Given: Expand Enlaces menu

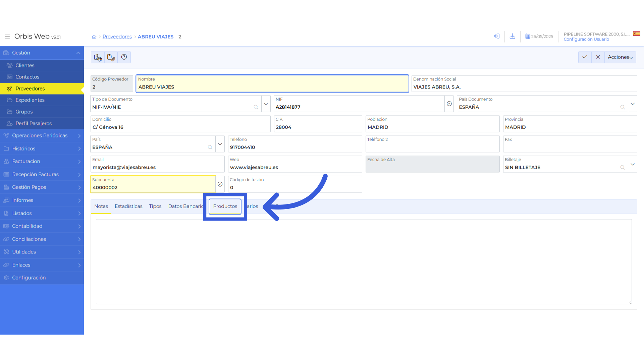Looking at the screenshot, I should tap(42, 265).
